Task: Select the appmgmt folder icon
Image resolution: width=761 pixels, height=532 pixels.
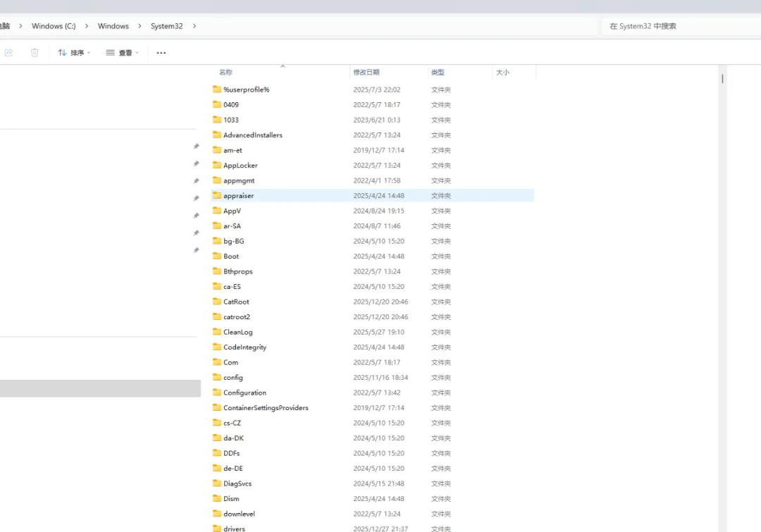Action: point(217,180)
